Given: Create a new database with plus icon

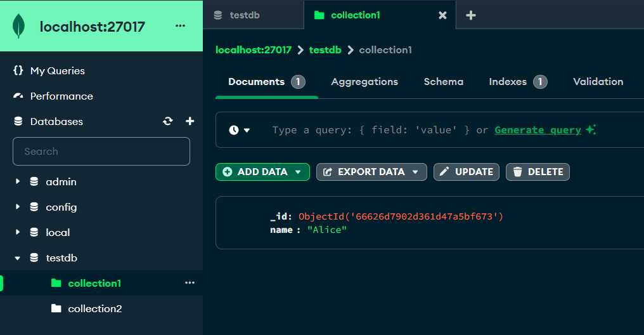Looking at the screenshot, I should click(x=190, y=121).
